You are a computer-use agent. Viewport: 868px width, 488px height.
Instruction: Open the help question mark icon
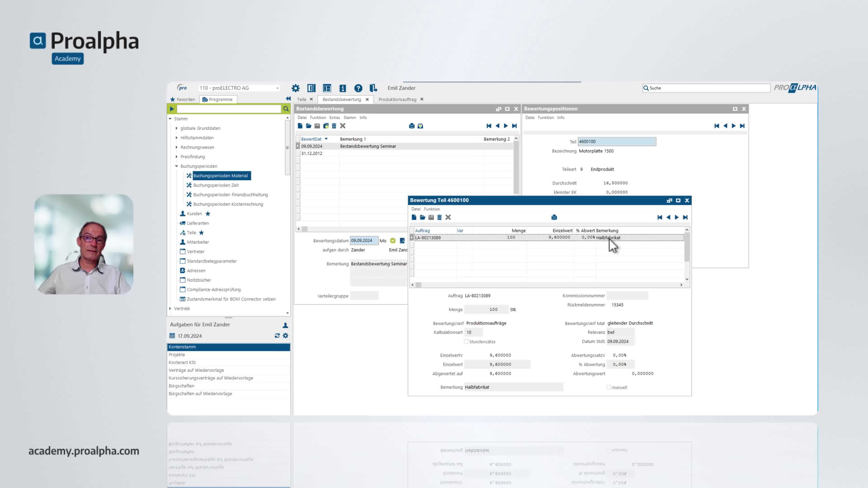(358, 88)
